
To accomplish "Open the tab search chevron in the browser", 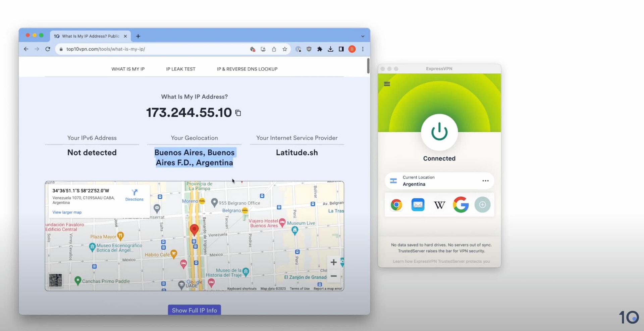I will (x=363, y=36).
